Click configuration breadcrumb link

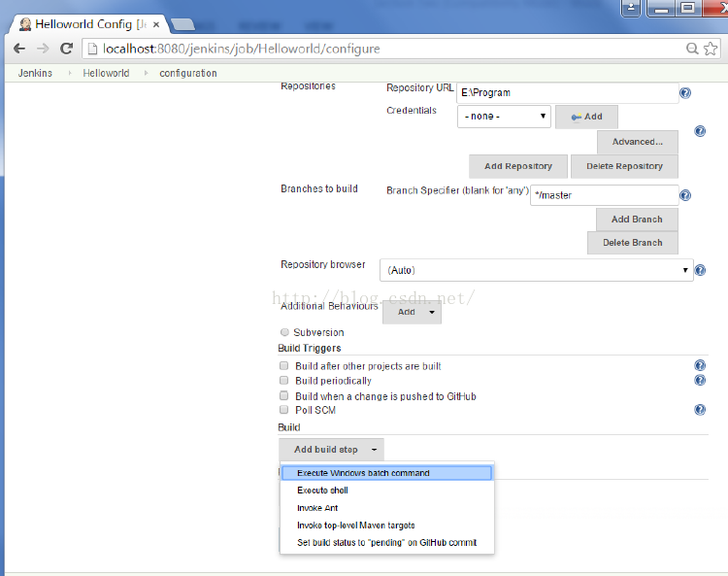point(188,73)
